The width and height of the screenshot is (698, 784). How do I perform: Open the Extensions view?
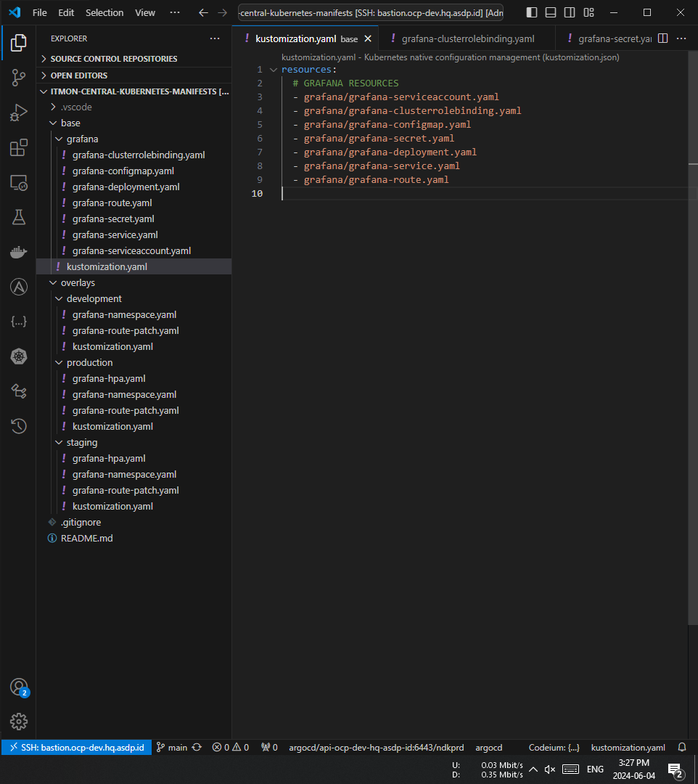tap(18, 147)
